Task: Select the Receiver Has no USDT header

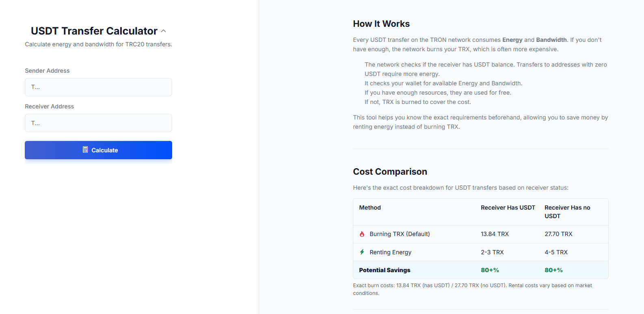Action: pyautogui.click(x=567, y=212)
